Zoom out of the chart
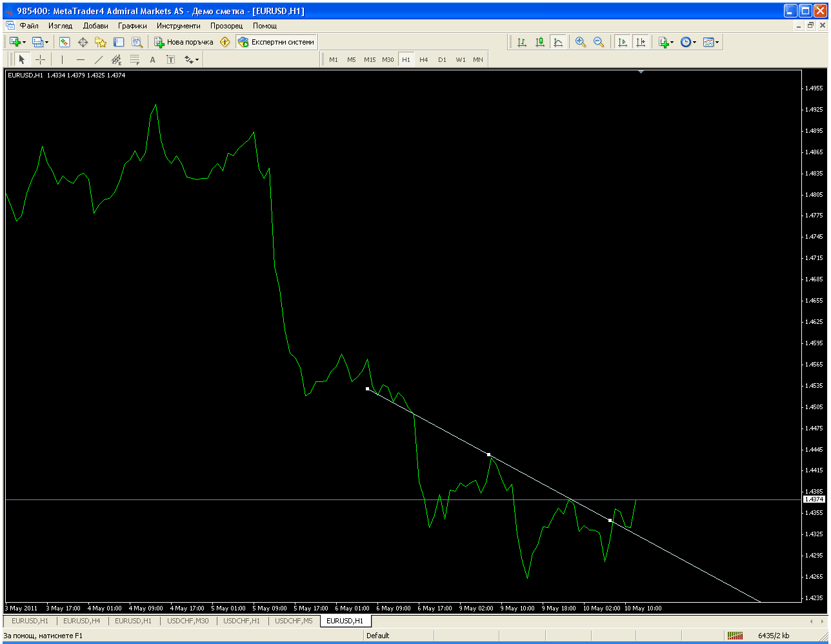 tap(599, 42)
